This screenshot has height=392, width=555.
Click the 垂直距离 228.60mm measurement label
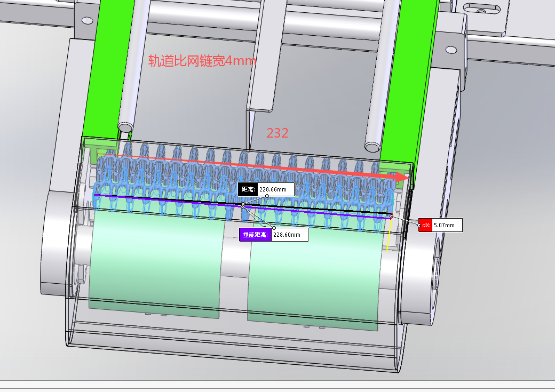274,235
